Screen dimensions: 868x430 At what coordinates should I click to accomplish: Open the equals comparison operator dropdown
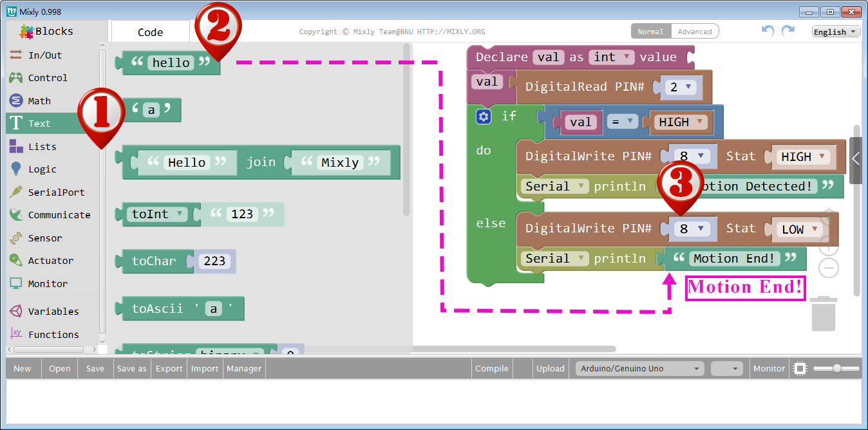[x=623, y=122]
